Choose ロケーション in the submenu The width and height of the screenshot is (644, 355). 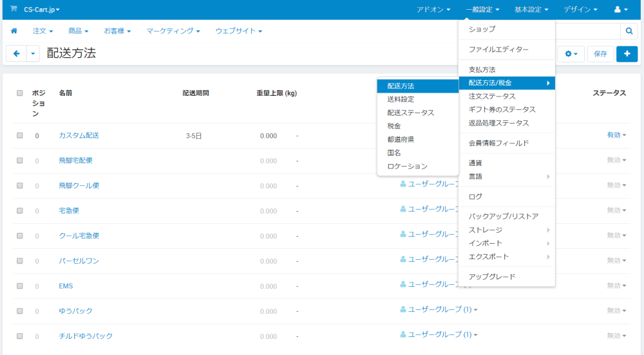coord(418,167)
